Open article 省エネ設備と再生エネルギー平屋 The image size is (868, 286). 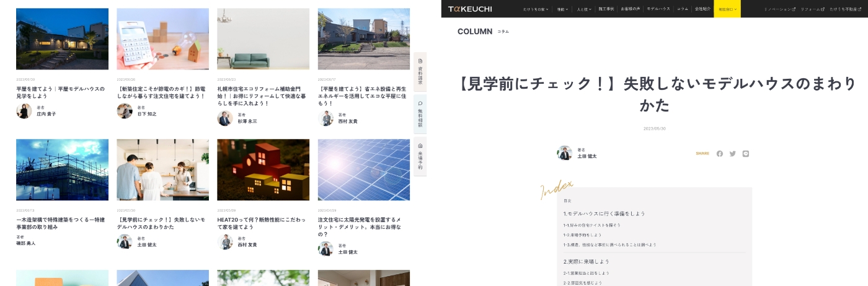click(x=363, y=96)
